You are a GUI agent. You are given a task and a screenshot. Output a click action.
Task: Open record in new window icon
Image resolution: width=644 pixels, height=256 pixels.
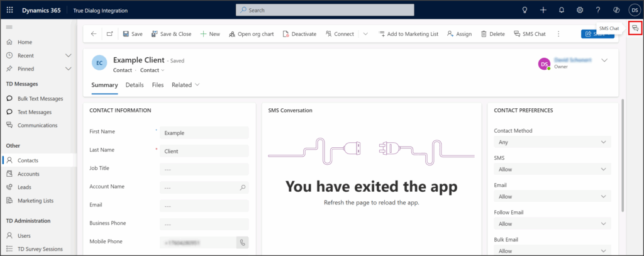point(109,34)
